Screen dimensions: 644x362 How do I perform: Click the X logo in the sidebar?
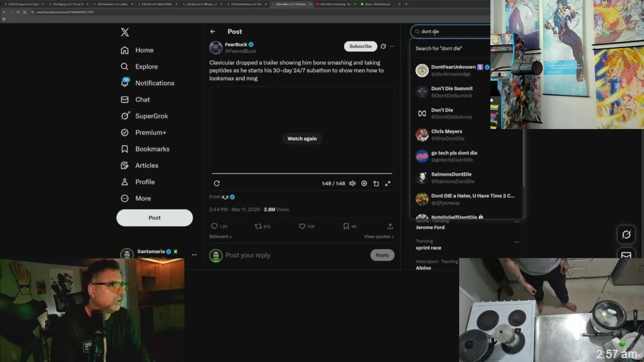point(125,32)
